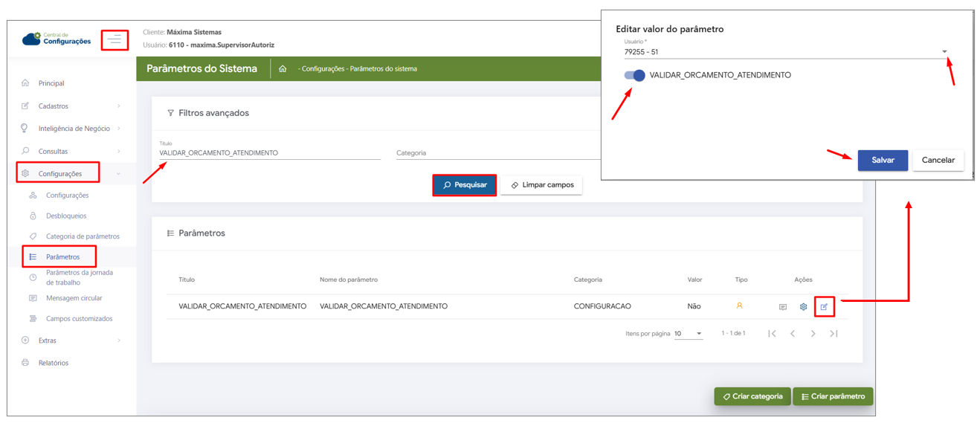The width and height of the screenshot is (980, 426).
Task: Toggle VALIDAR_ORCAMENTO_ATENDIMENTO switch
Action: [634, 75]
